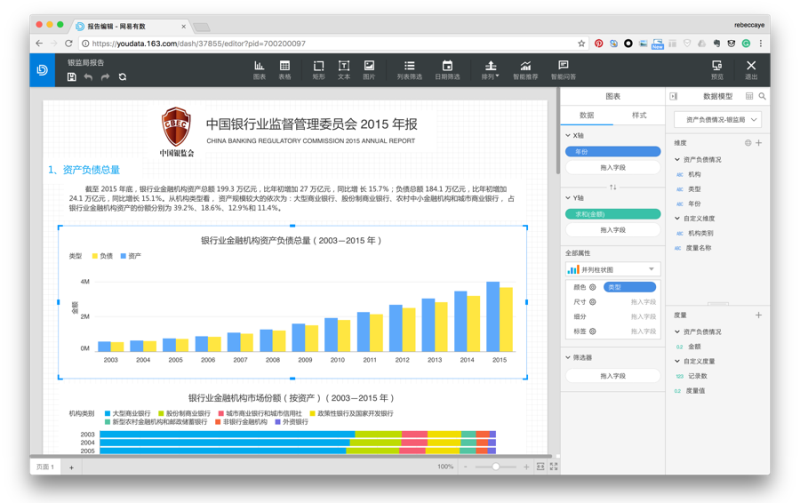Collapse the 自定义维度 group

pyautogui.click(x=678, y=218)
